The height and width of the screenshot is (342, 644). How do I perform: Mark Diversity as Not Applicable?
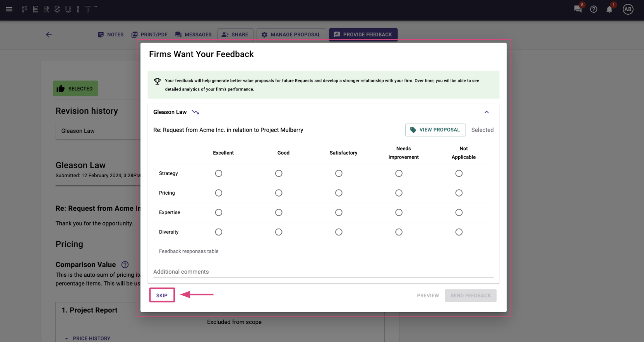pyautogui.click(x=459, y=232)
